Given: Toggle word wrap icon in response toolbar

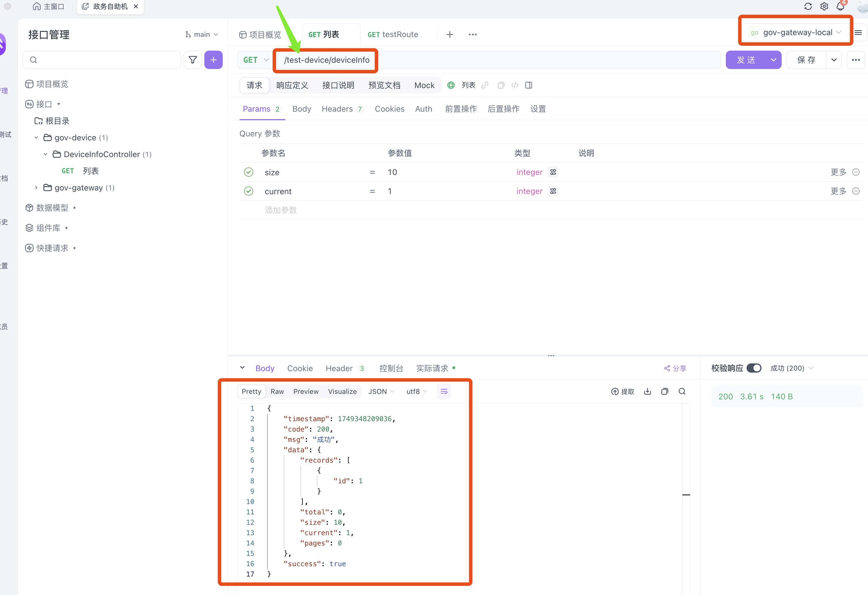Looking at the screenshot, I should tap(444, 391).
